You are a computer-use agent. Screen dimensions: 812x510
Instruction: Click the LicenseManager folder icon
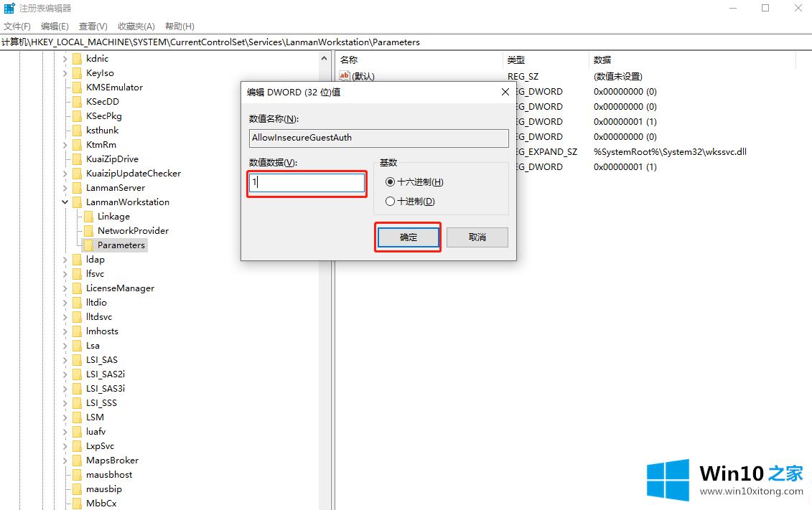tap(77, 288)
